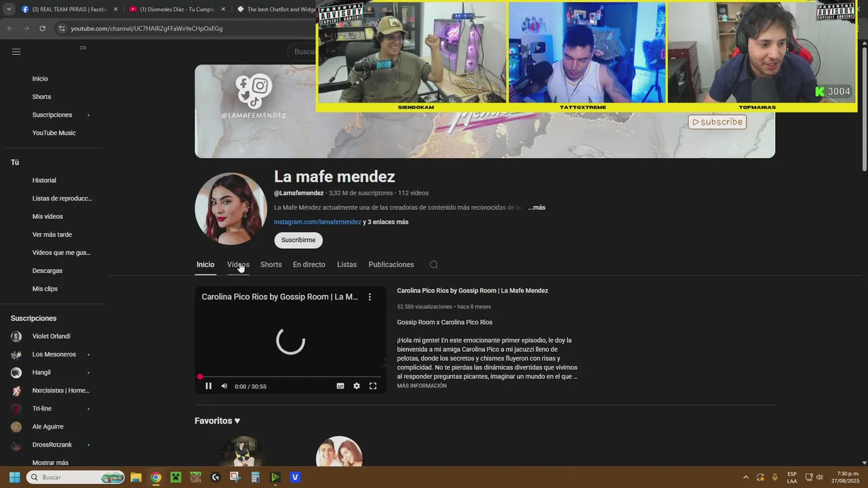This screenshot has width=868, height=488.
Task: Close the Facebook REAL TEAM PRRAS tab
Action: coord(115,9)
